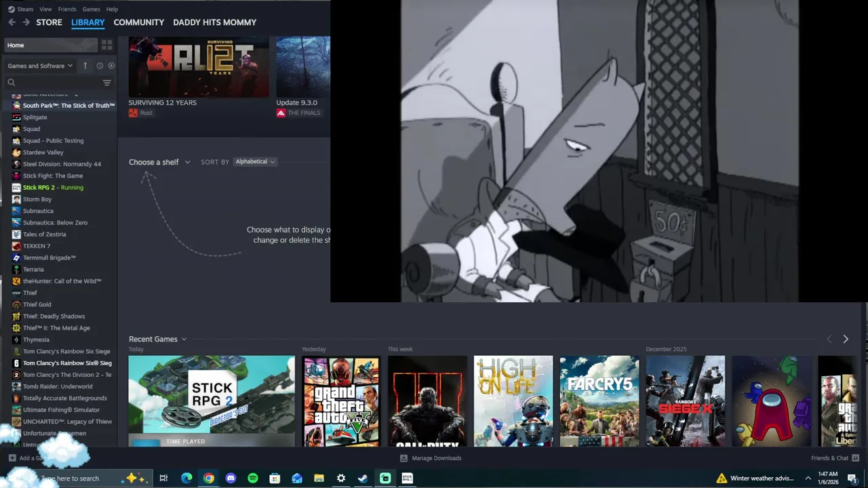Open the Help menu

pyautogui.click(x=112, y=9)
